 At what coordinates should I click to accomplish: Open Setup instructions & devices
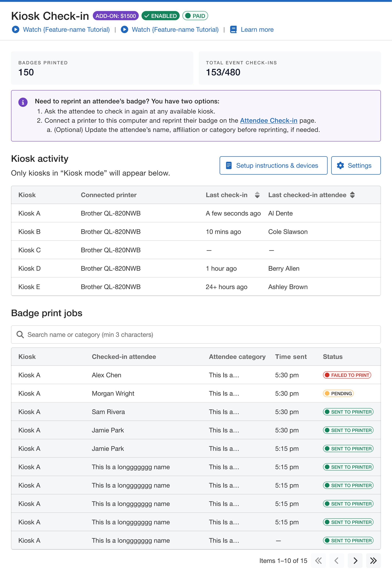273,165
